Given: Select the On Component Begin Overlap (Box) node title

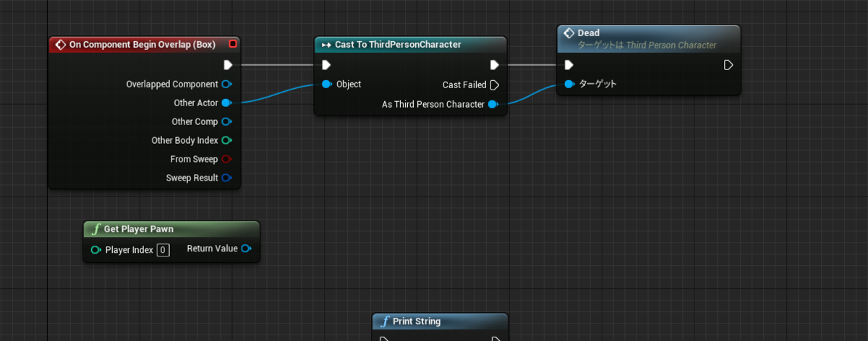Looking at the screenshot, I should point(142,44).
